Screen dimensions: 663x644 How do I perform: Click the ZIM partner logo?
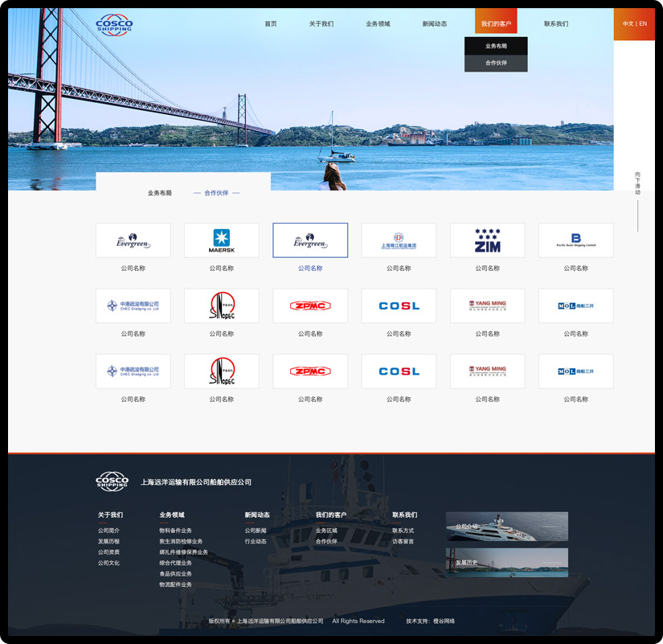click(x=487, y=240)
